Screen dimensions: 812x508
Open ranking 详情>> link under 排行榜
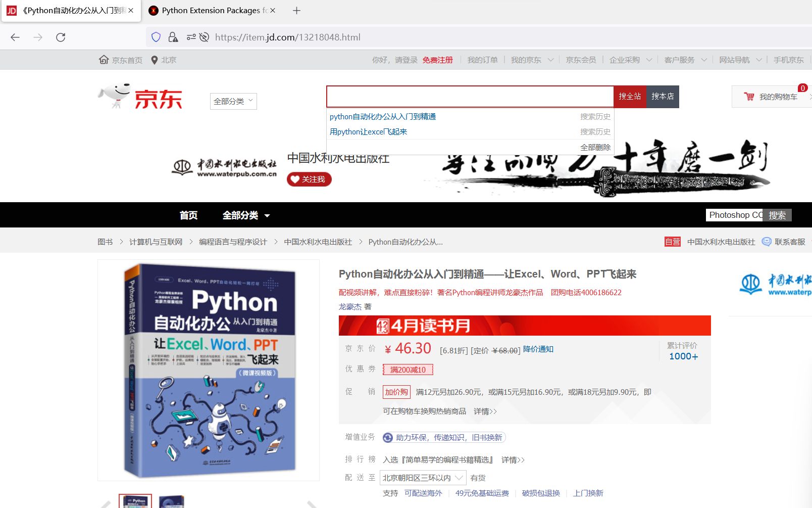(513, 459)
